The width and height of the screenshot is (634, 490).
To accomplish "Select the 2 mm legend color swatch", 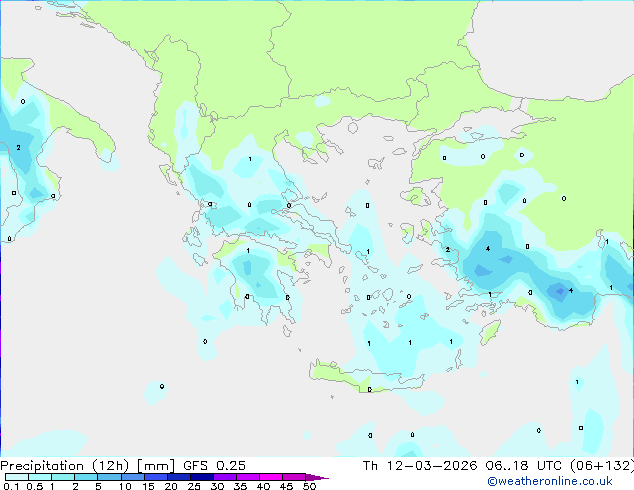I will click(86, 477).
